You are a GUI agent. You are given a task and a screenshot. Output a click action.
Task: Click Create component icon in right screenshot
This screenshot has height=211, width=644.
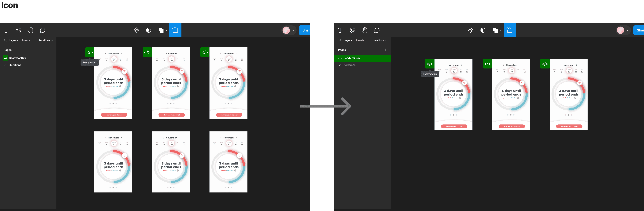click(x=471, y=30)
